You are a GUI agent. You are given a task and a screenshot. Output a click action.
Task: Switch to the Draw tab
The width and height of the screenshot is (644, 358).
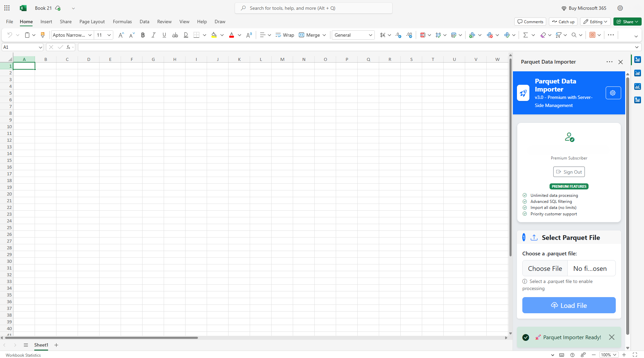pyautogui.click(x=220, y=22)
